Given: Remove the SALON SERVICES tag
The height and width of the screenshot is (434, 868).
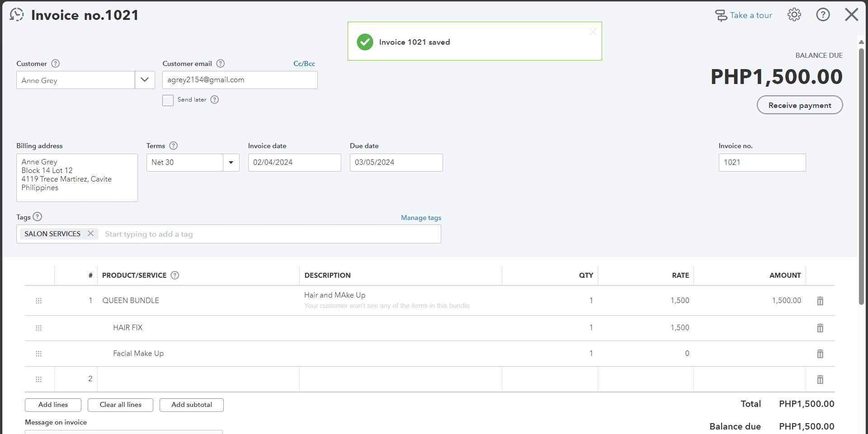Looking at the screenshot, I should click(x=90, y=233).
